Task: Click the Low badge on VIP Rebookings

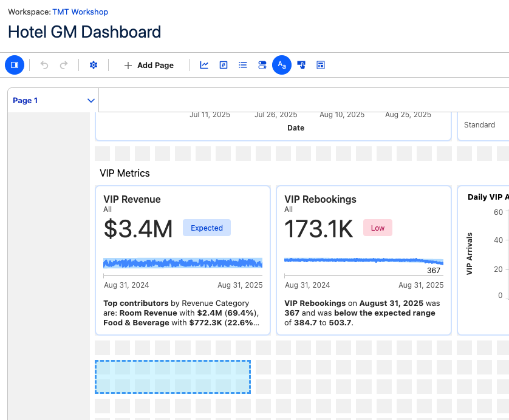Action: (x=378, y=228)
